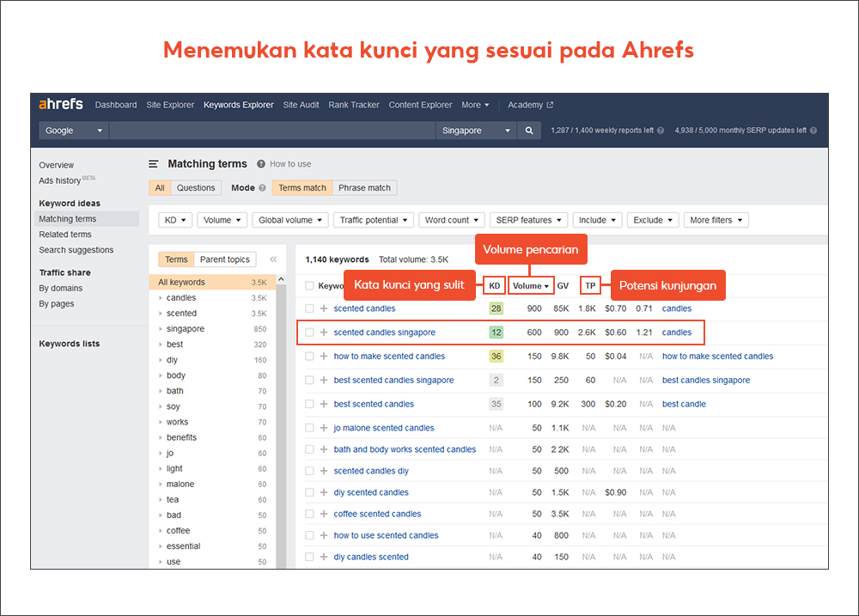Click the yellow KD 36 badge

[x=497, y=357]
